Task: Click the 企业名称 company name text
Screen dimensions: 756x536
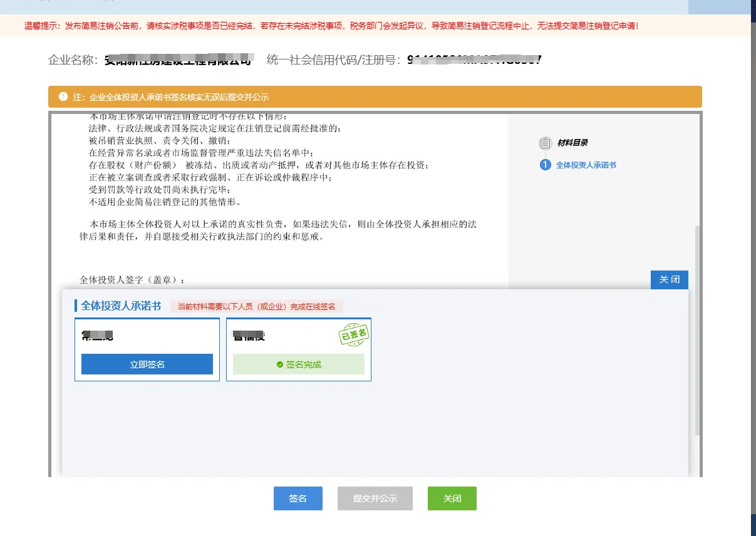Action: click(71, 61)
